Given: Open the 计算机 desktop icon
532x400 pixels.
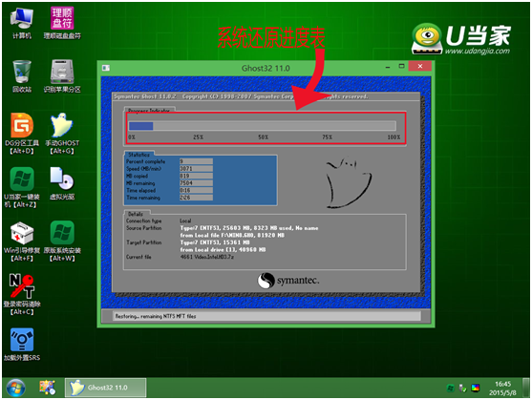Looking at the screenshot, I should tap(22, 24).
